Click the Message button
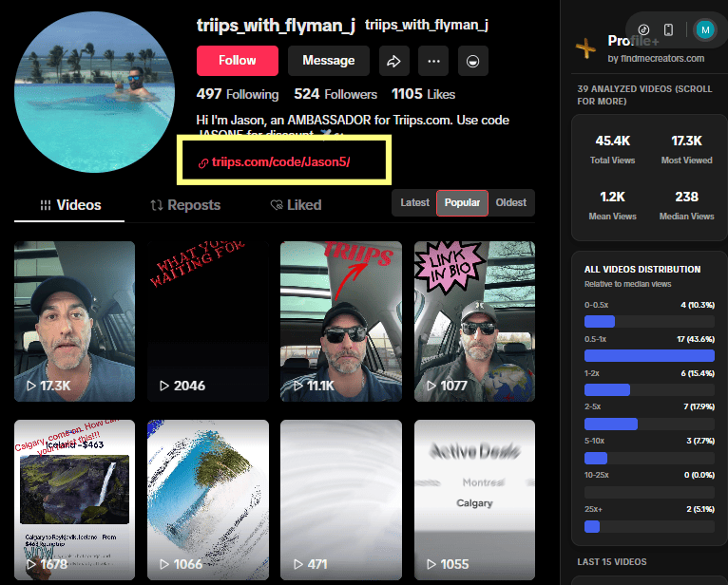This screenshot has width=728, height=585. (x=328, y=61)
